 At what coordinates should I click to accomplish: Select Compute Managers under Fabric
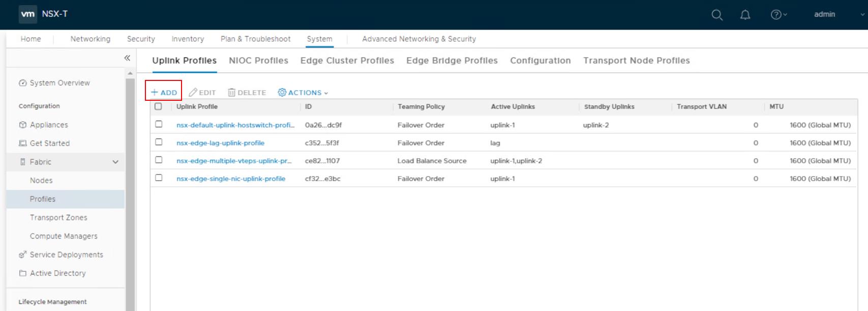(x=64, y=236)
